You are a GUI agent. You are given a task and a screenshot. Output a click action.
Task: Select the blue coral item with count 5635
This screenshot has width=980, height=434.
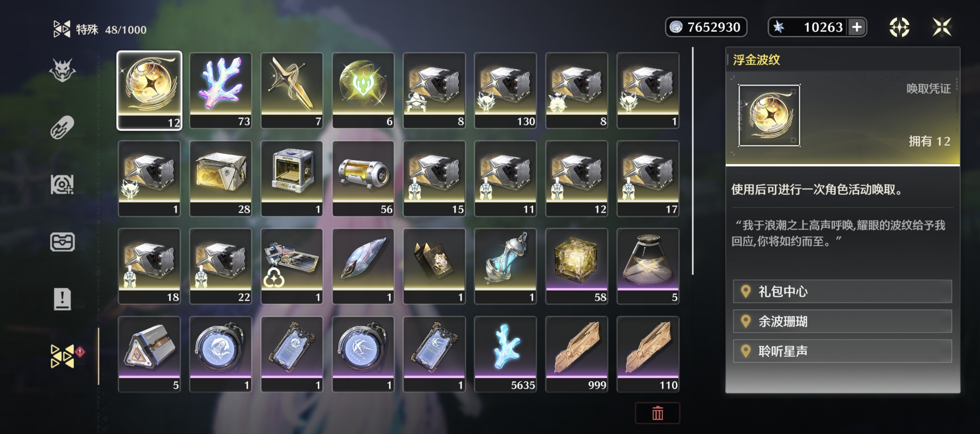(x=505, y=354)
